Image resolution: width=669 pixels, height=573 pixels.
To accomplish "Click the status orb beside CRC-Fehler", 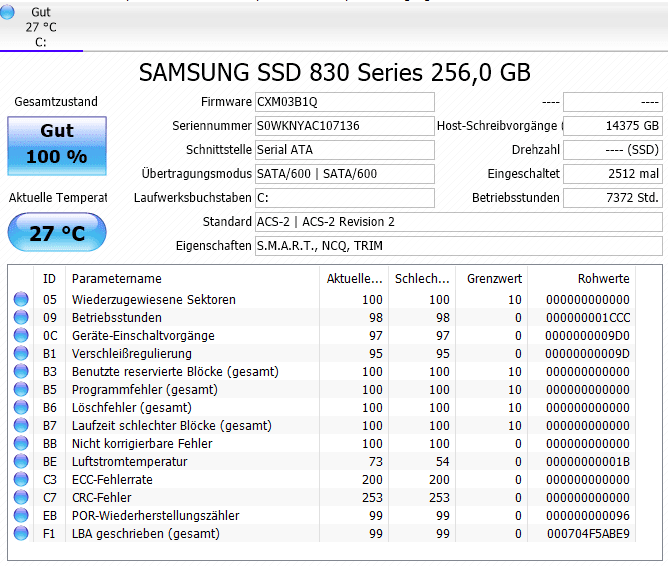I will tap(21, 498).
